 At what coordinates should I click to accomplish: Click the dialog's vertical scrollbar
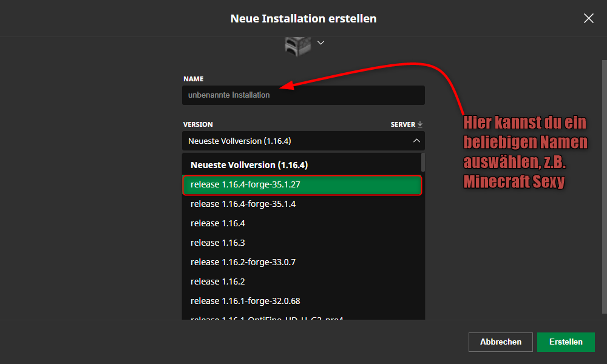click(605, 186)
